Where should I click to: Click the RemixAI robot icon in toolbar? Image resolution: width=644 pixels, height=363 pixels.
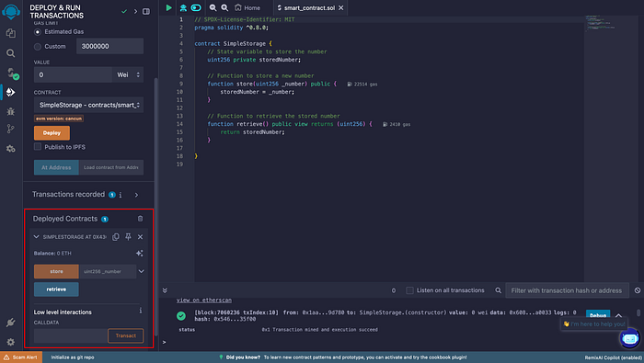(x=183, y=7)
